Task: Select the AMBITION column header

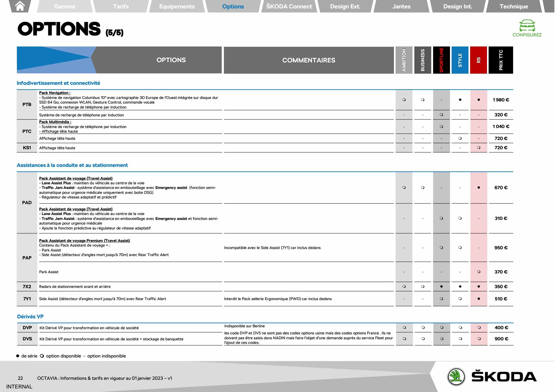Action: point(404,60)
